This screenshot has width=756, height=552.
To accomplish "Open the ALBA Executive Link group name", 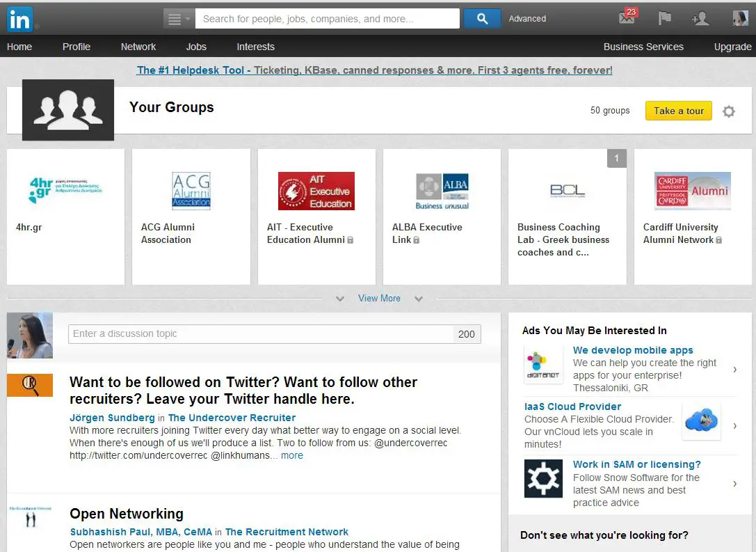I will (427, 234).
